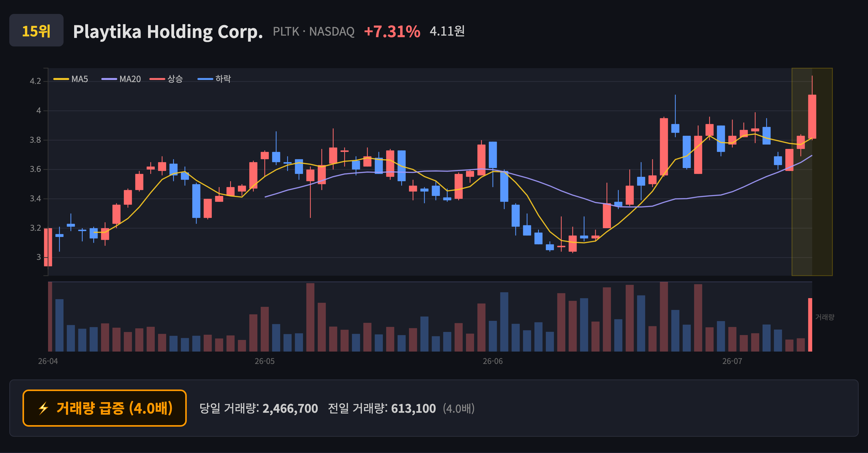Click the 15위 rank badge
This screenshot has width=868, height=453.
pos(36,31)
